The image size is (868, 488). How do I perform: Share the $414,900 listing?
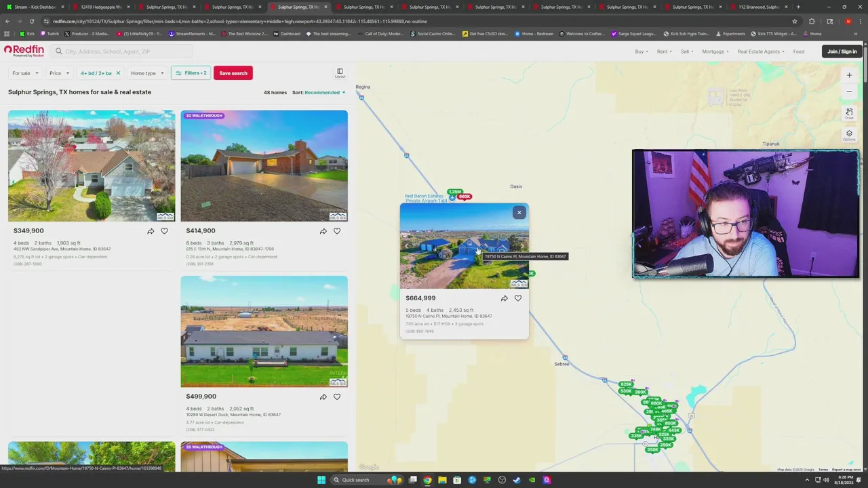pyautogui.click(x=323, y=231)
